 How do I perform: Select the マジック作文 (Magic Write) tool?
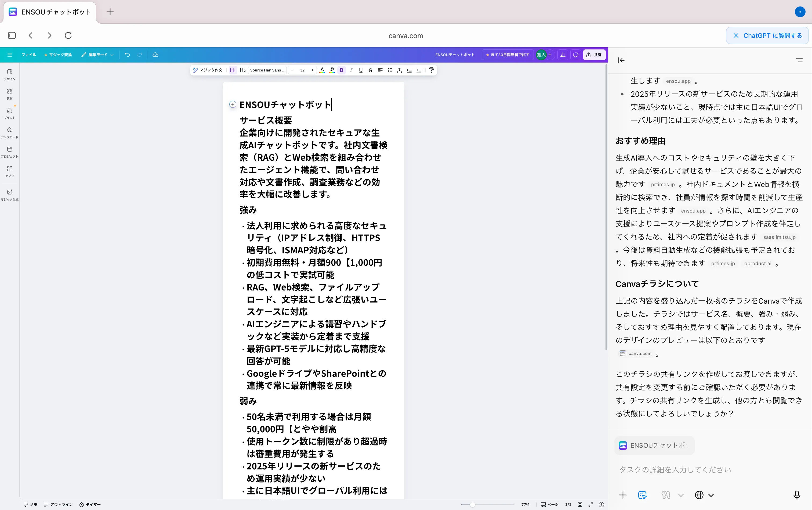click(208, 70)
